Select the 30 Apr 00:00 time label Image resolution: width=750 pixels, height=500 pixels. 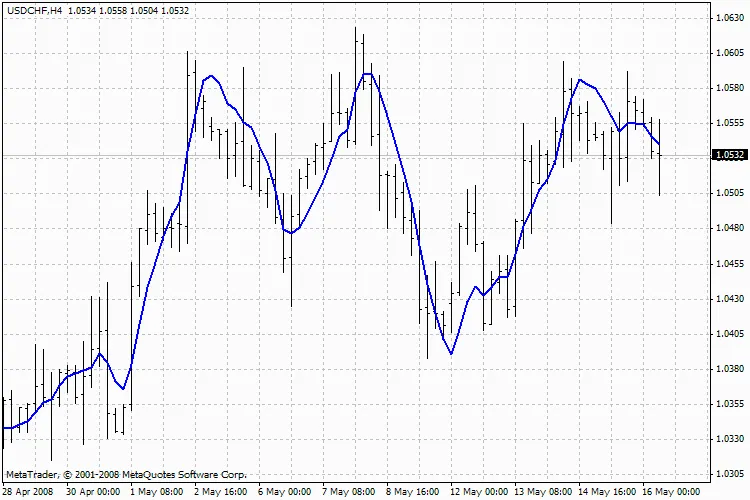click(x=93, y=492)
